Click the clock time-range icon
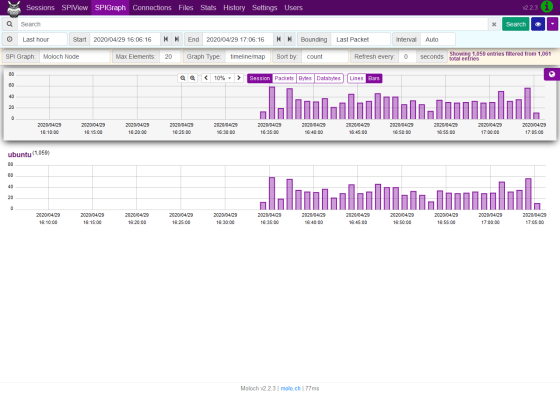Image resolution: width=560 pixels, height=393 pixels. pos(10,39)
